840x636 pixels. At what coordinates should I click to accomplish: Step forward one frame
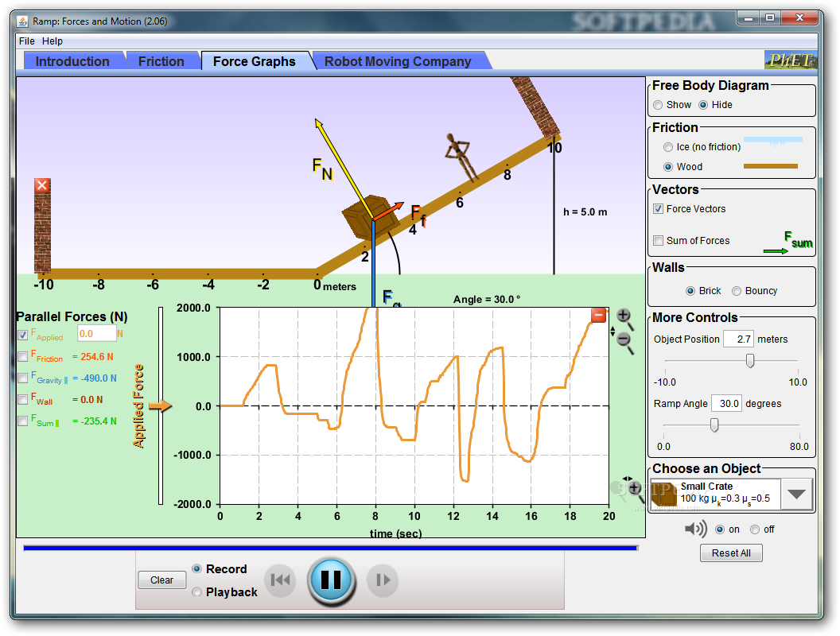(383, 580)
